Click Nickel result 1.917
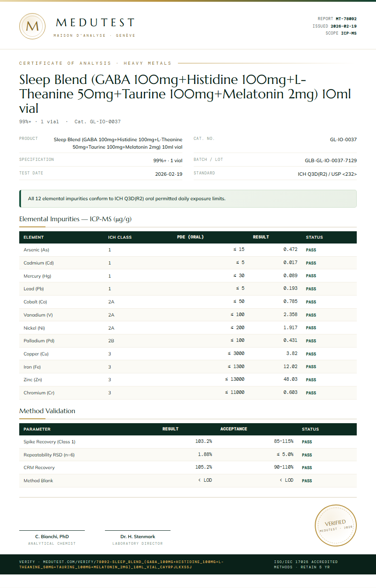 290,327
